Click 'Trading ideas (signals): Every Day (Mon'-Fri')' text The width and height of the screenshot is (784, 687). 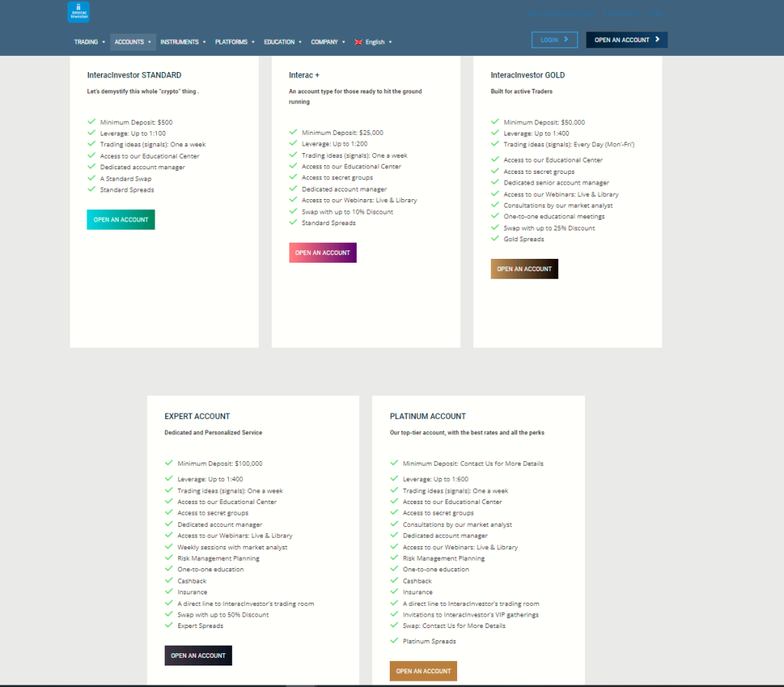tap(569, 145)
